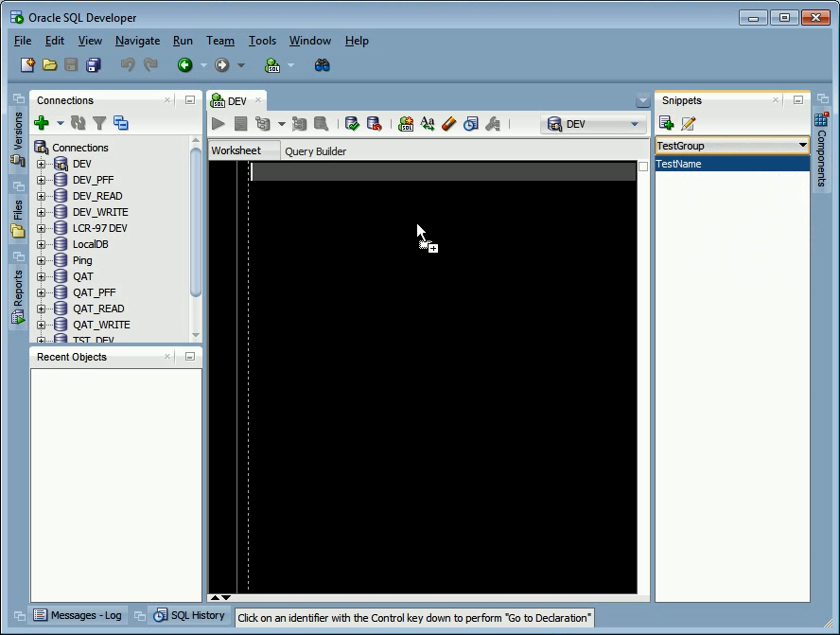Viewport: 840px width, 635px height.
Task: Open the Versions side tab
Action: point(18,139)
